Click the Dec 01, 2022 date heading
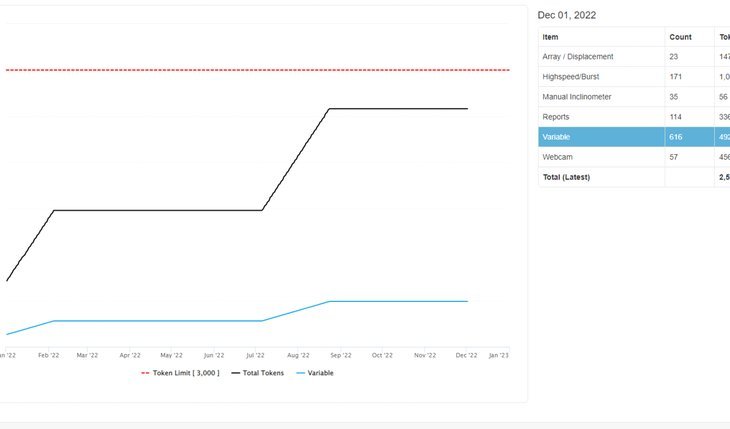Image resolution: width=730 pixels, height=429 pixels. (567, 15)
